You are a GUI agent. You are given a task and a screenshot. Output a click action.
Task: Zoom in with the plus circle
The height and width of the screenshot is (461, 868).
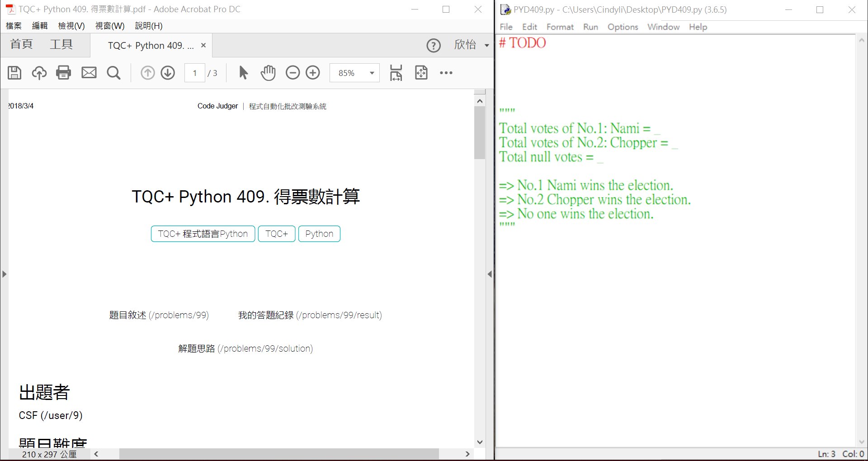tap(313, 73)
